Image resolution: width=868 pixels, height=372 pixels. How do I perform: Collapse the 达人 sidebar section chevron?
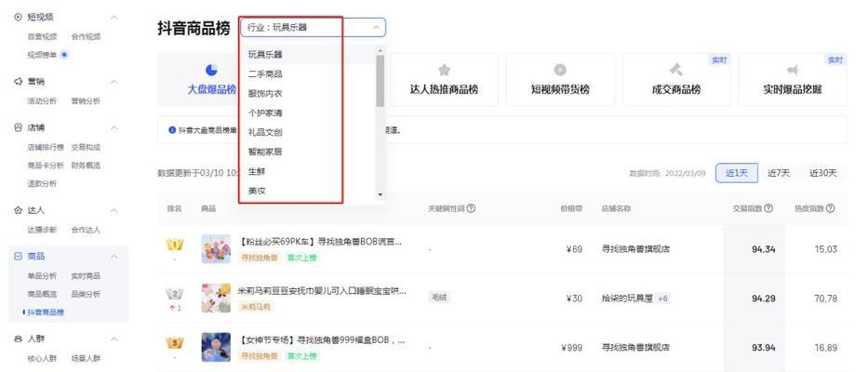pyautogui.click(x=114, y=210)
